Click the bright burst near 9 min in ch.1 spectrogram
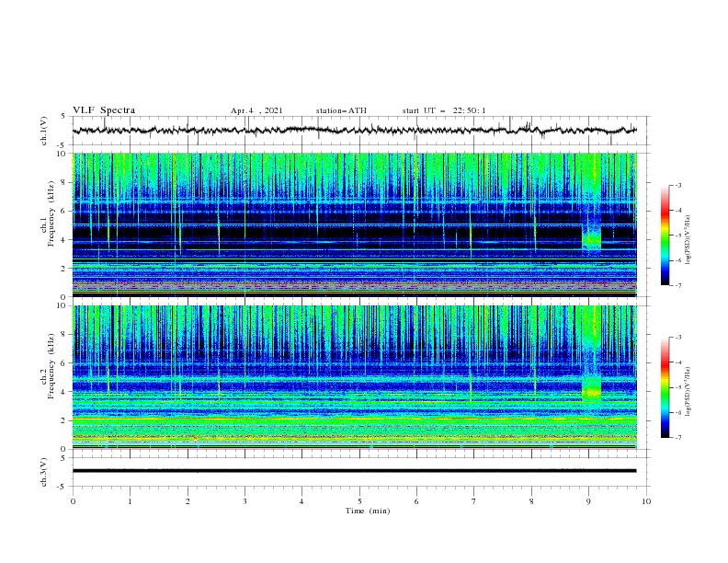 point(592,238)
